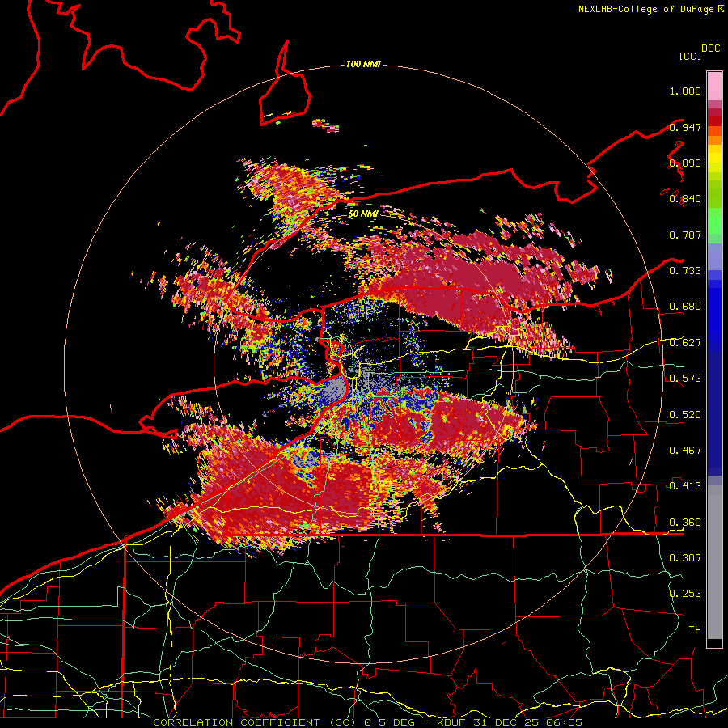Screen dimensions: 728x728
Task: Click the [CC] units label
Action: coord(690,56)
